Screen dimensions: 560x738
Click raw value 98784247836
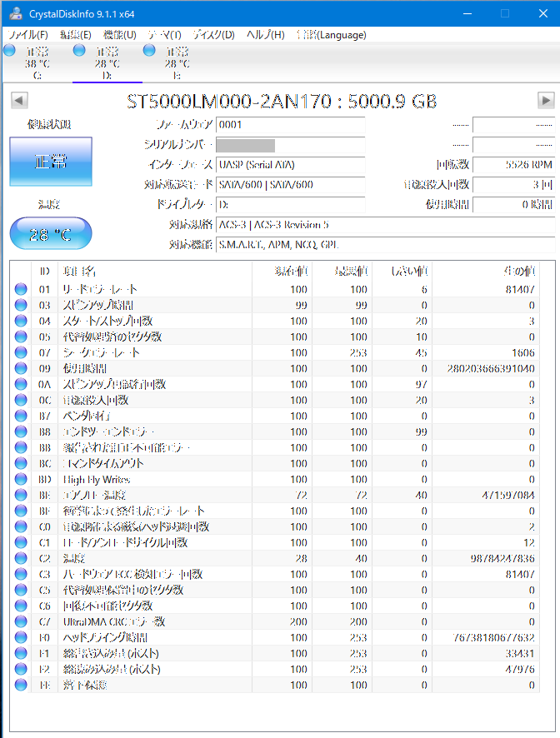click(502, 558)
